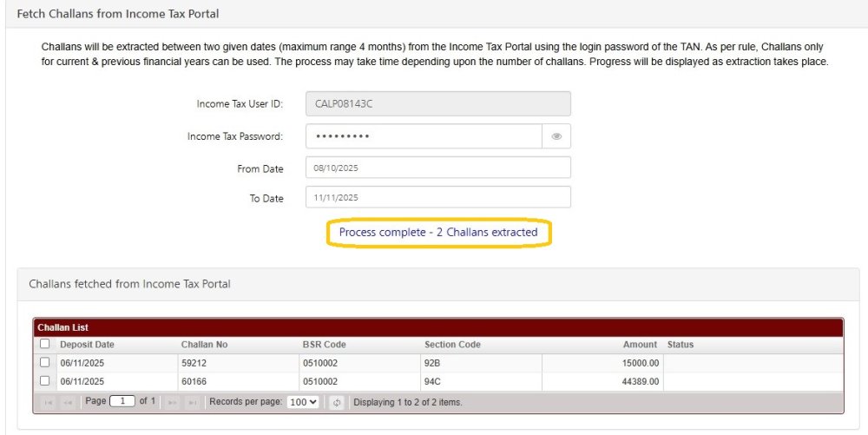868x435 pixels.
Task: Open the Records per page dropdown
Action: coord(303,402)
